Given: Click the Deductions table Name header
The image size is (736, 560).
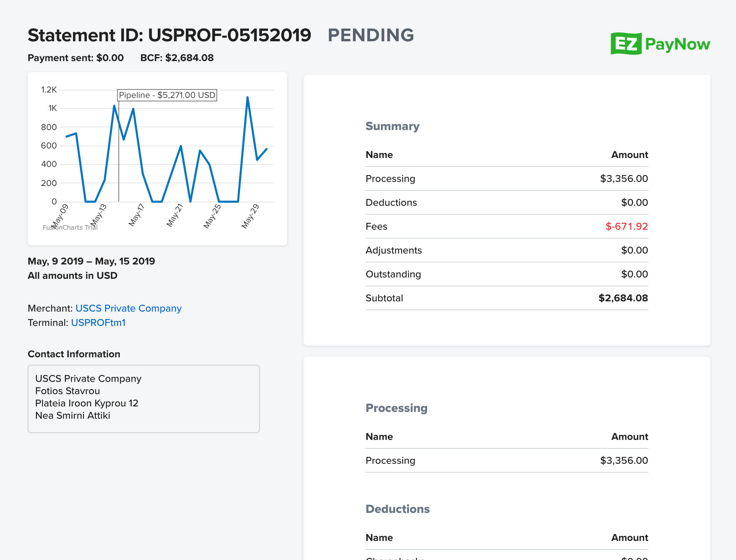Looking at the screenshot, I should (379, 537).
